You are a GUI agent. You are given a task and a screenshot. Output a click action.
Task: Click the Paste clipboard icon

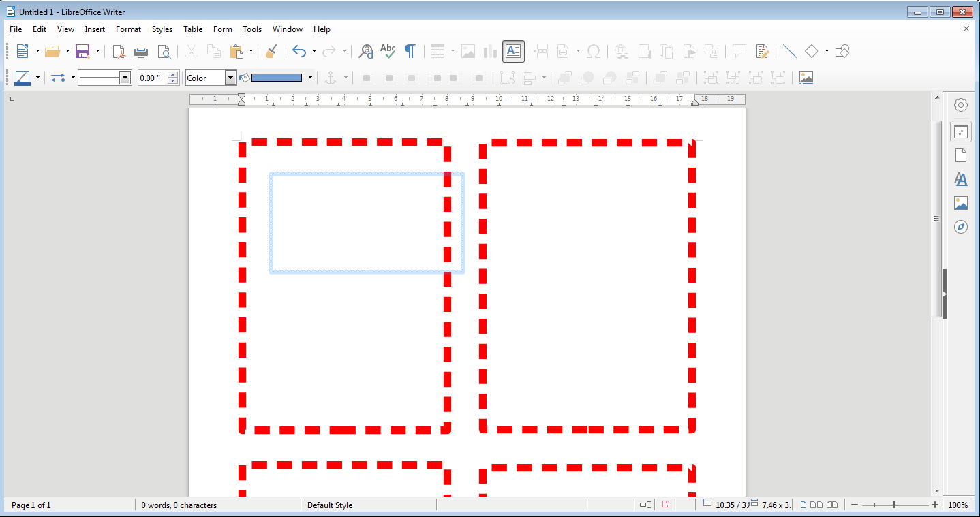pyautogui.click(x=236, y=51)
